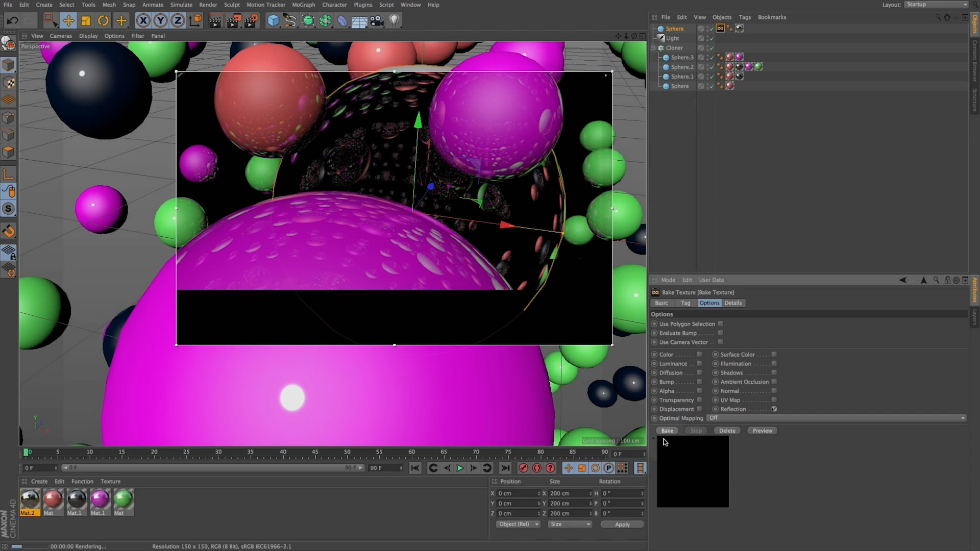Viewport: 980px width, 551px height.
Task: Play the animation forward
Action: 460,468
